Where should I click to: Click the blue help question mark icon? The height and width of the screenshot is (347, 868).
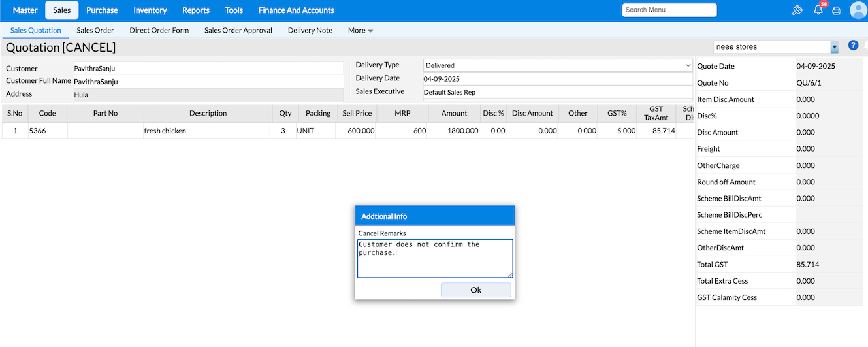point(853,46)
